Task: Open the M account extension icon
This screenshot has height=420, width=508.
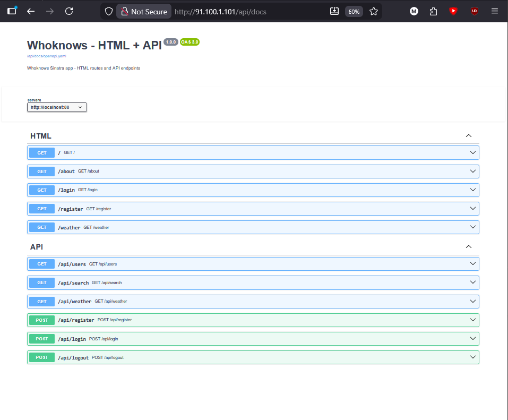Action: coord(414,11)
